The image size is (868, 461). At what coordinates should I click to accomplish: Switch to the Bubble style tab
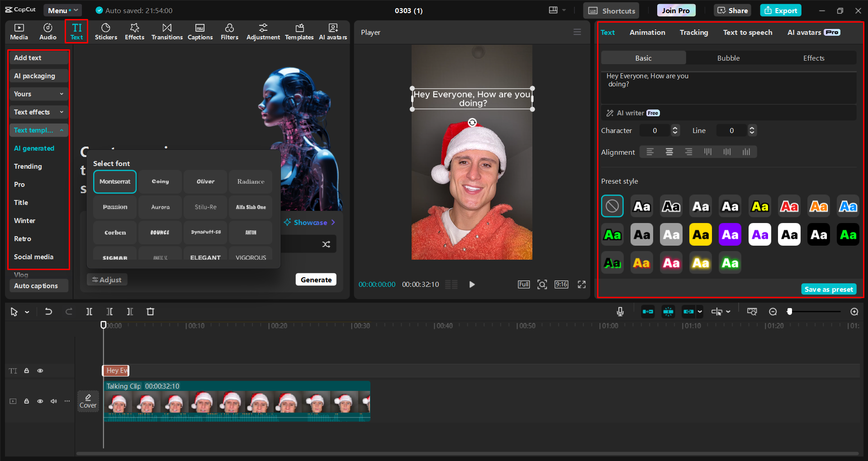[728, 58]
